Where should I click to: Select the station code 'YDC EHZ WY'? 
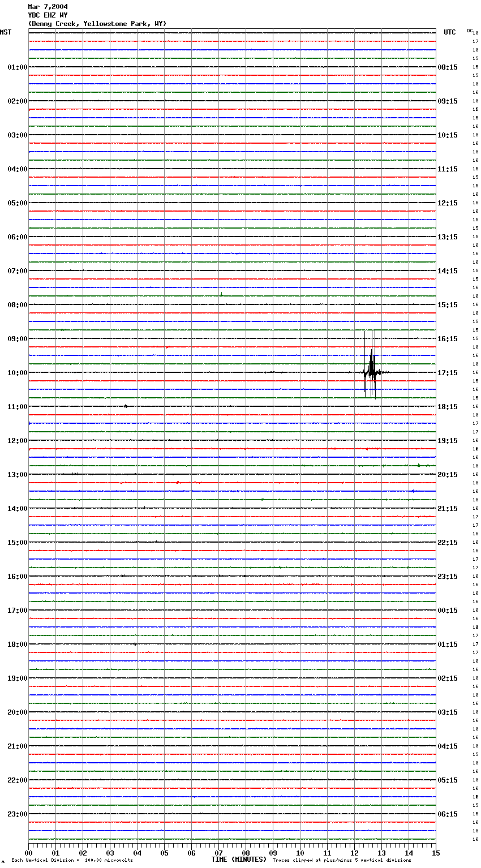pos(48,15)
